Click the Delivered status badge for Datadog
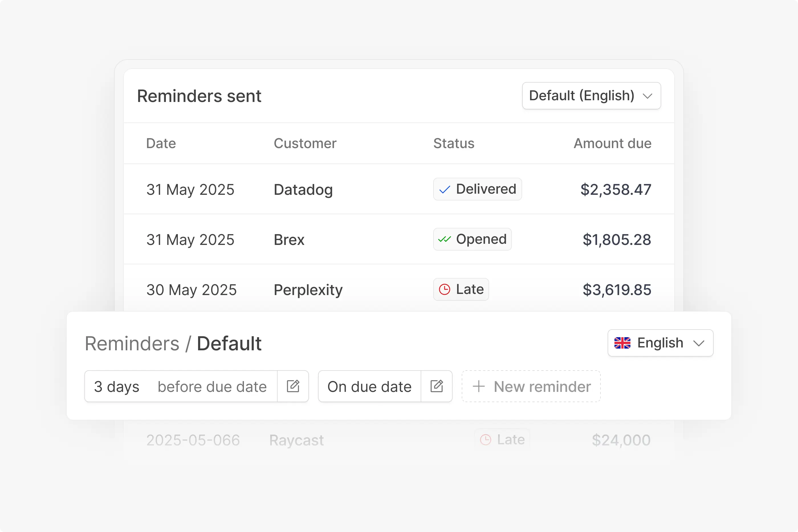This screenshot has height=532, width=798. click(477, 189)
